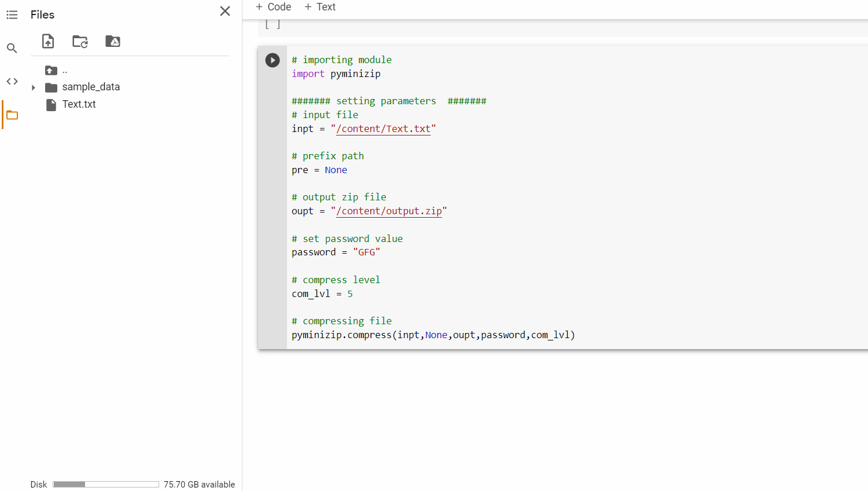Refresh the file browser listing
The height and width of the screenshot is (491, 868).
coord(80,41)
